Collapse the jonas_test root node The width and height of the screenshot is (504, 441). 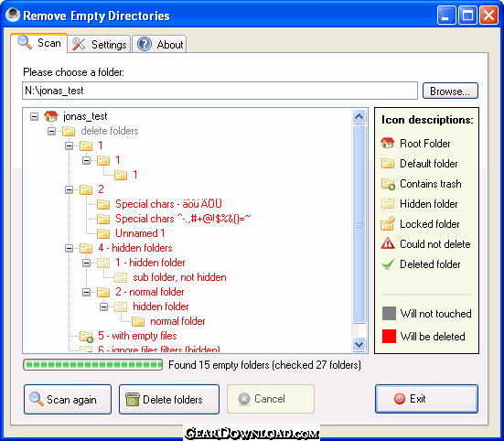(34, 116)
